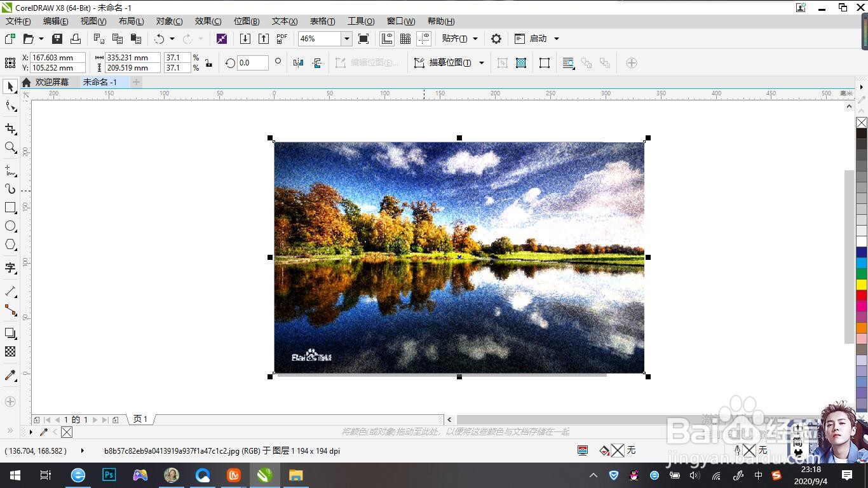
Task: Select the Zoom magnifier tool
Action: point(10,147)
